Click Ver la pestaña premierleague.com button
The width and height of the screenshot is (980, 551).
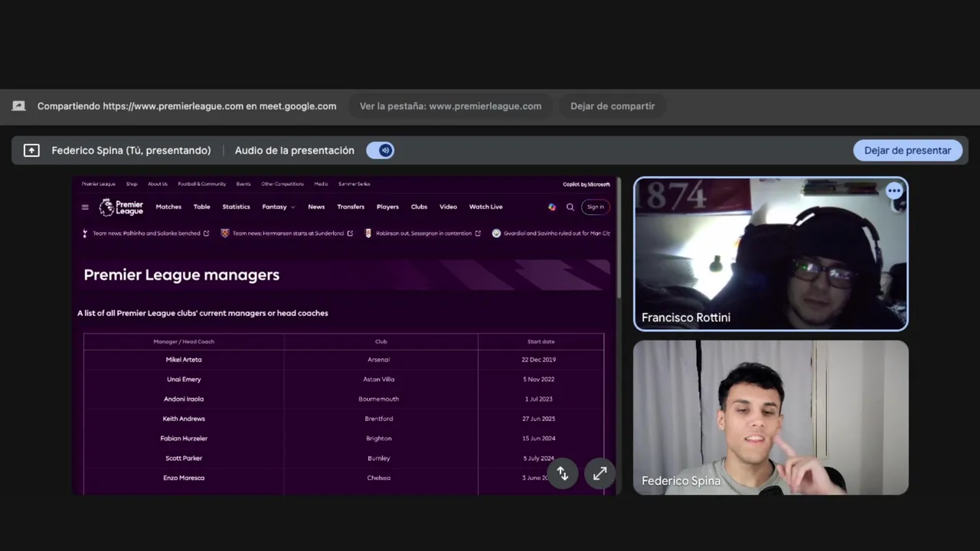pyautogui.click(x=450, y=106)
